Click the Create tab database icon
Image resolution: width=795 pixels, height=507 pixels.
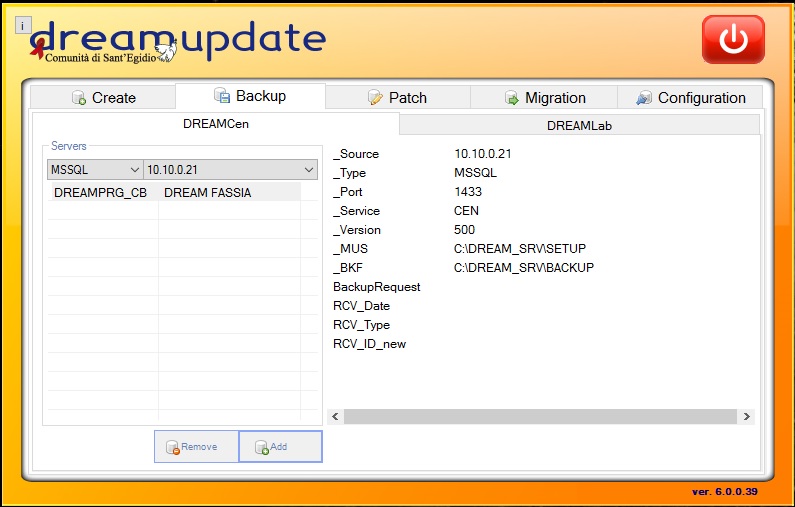[79, 97]
